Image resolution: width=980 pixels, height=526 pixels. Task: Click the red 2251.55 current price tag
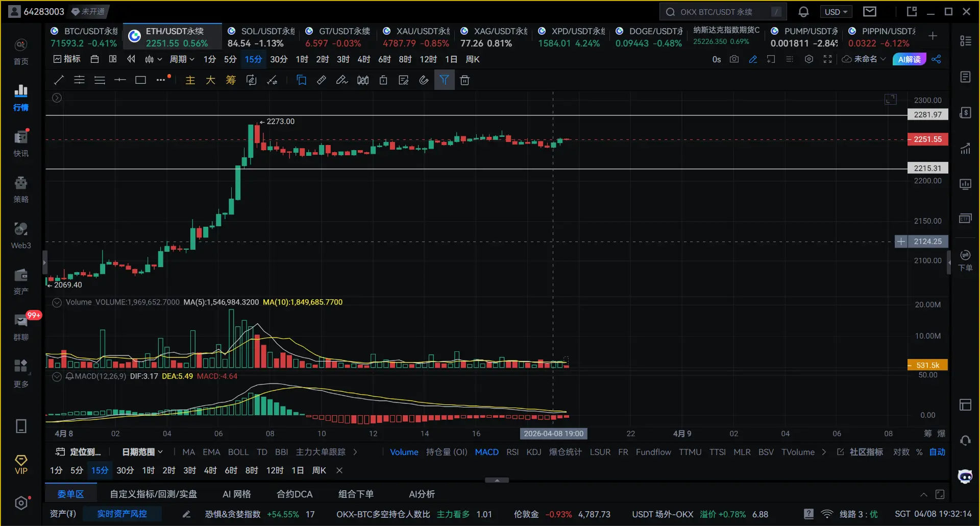click(x=927, y=139)
